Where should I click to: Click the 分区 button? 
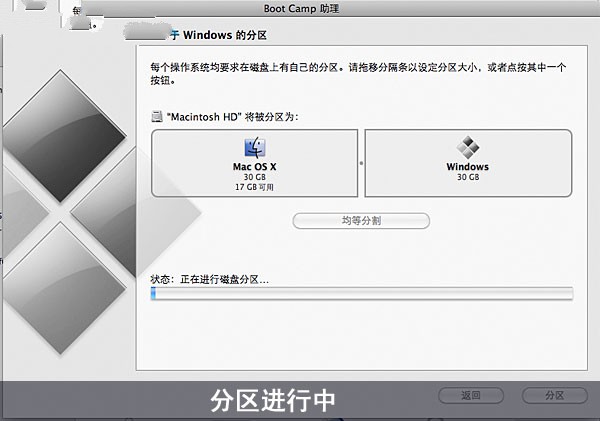point(554,396)
